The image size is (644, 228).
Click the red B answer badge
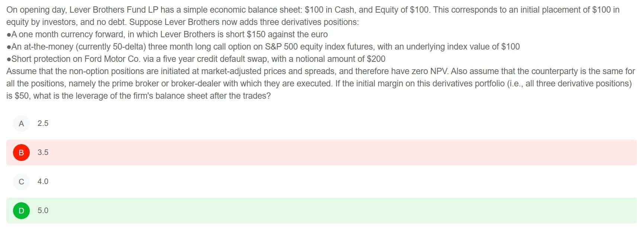pyautogui.click(x=21, y=152)
